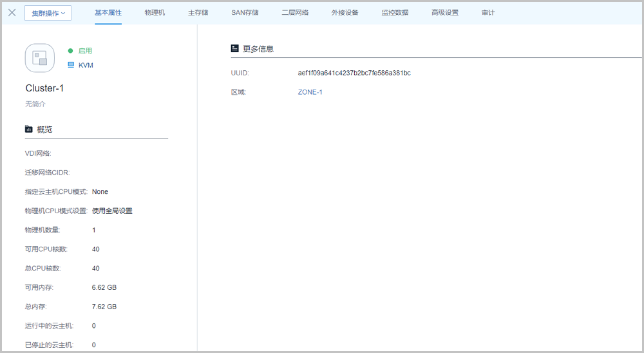Open the 高级设置 tab
This screenshot has height=353, width=644.
pos(445,12)
